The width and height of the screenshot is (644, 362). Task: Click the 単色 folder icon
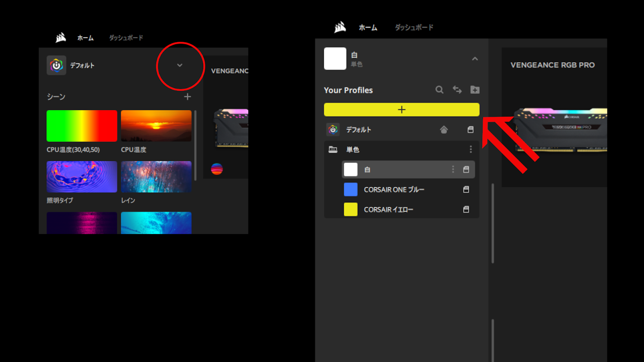[x=333, y=150]
